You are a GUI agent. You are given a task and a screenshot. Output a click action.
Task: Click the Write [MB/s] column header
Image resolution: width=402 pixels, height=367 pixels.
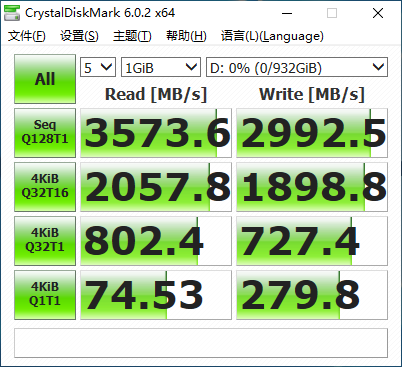click(x=312, y=94)
